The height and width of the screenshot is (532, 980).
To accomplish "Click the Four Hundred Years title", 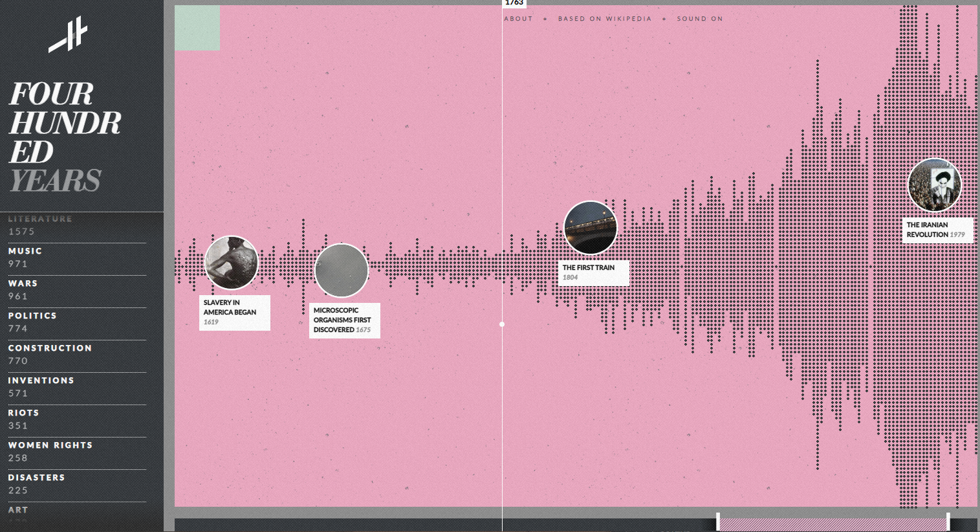I will pyautogui.click(x=65, y=137).
